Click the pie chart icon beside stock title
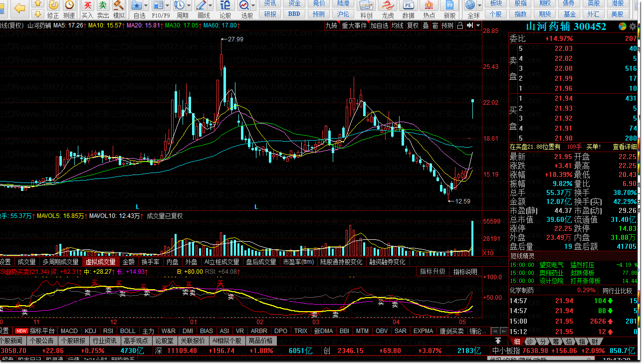 pyautogui.click(x=623, y=26)
